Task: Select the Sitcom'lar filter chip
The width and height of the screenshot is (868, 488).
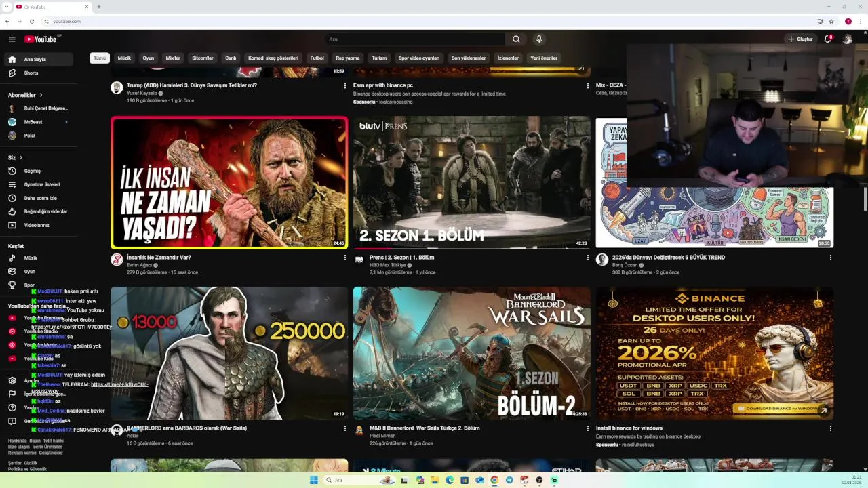Action: tap(203, 58)
